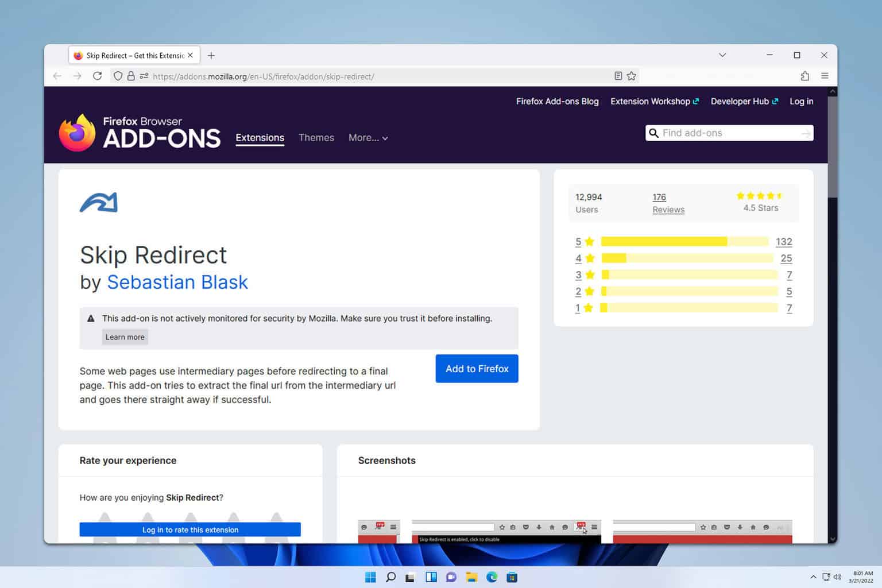
Task: Click the Log in link
Action: point(801,101)
